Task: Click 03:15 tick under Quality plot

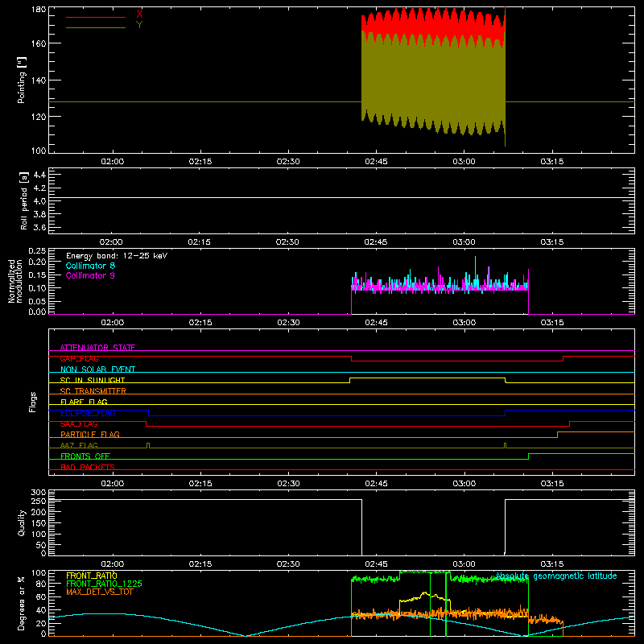Action: click(x=552, y=564)
